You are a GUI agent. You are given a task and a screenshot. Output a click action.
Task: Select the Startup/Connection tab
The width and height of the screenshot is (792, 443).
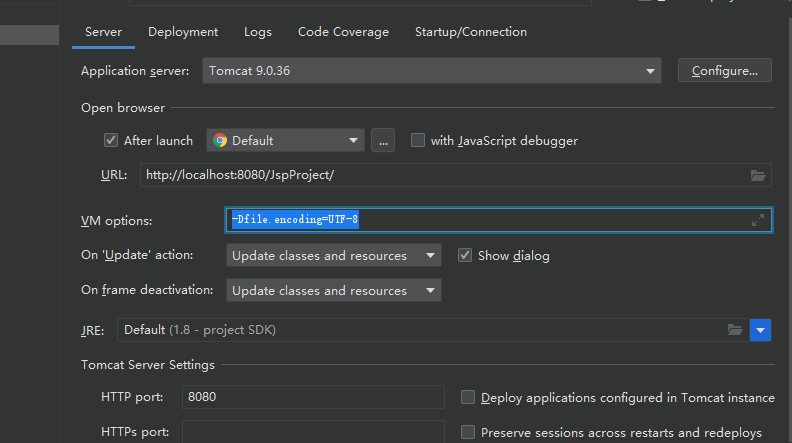[471, 32]
